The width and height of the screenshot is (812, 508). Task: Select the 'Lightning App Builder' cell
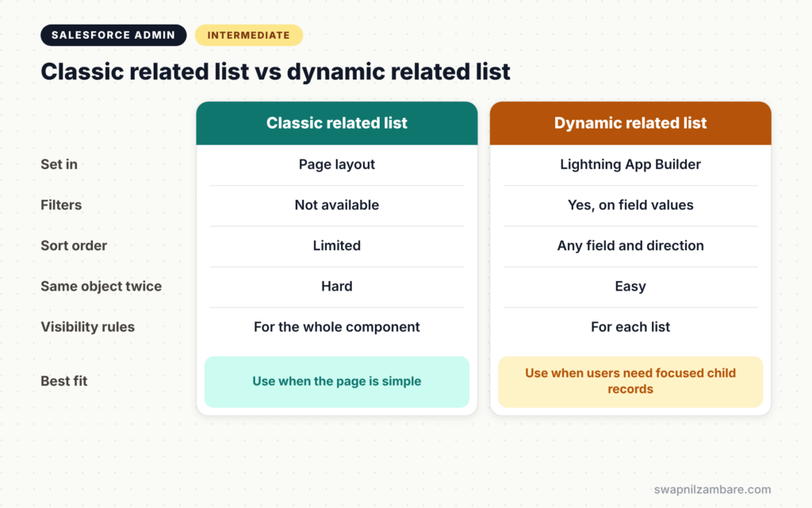pos(630,165)
